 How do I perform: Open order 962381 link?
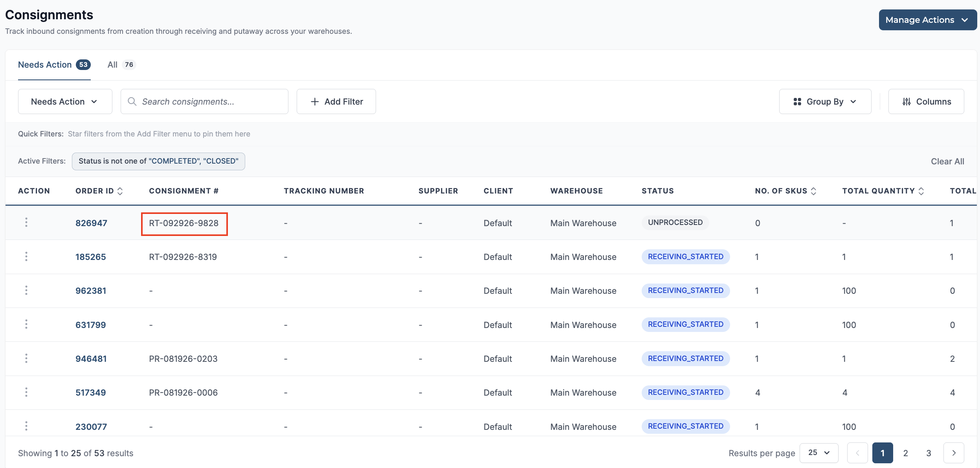click(91, 291)
